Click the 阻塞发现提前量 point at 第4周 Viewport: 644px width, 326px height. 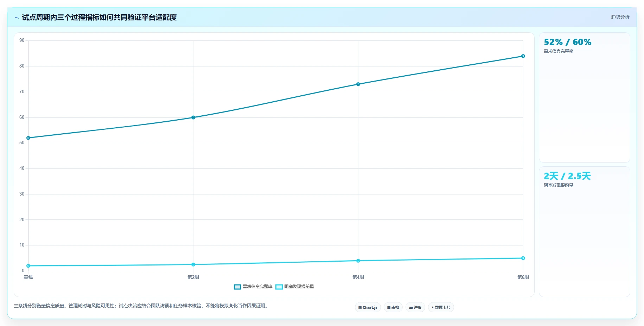tap(358, 261)
